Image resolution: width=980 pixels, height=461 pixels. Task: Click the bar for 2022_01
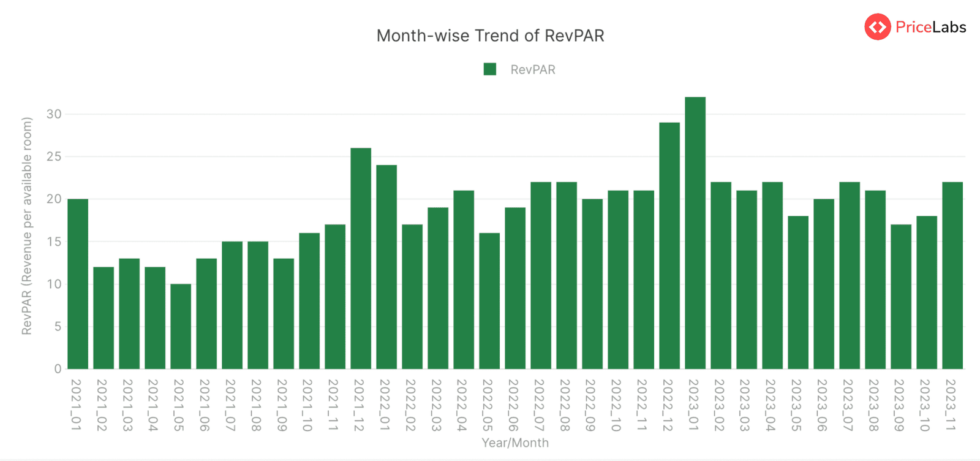386,267
